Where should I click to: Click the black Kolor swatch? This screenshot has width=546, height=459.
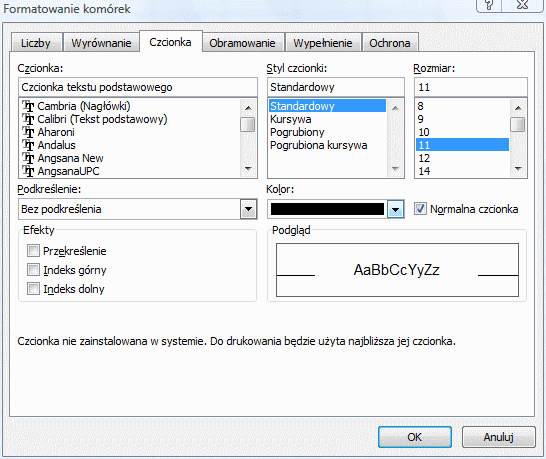coord(327,209)
